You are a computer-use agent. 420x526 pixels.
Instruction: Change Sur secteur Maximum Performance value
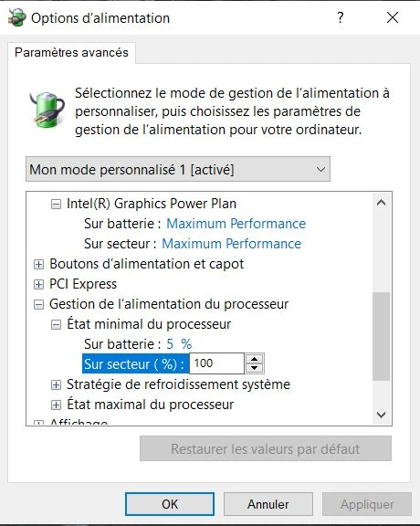point(232,244)
